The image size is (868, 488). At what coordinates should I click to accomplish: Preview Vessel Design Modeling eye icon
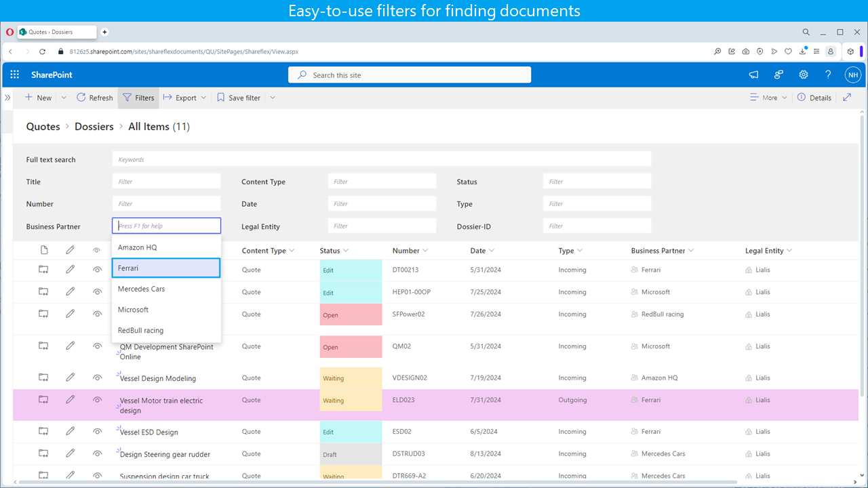pyautogui.click(x=97, y=378)
